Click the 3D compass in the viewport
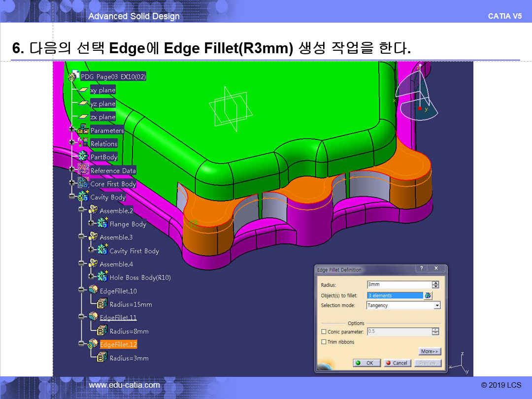The image size is (532, 399). (418, 96)
